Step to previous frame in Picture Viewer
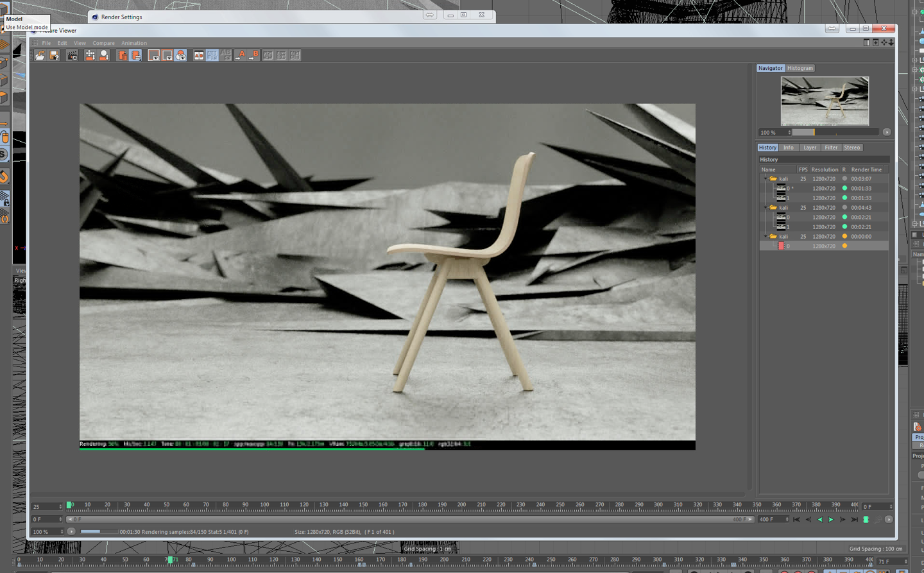This screenshot has width=924, height=573. click(809, 520)
